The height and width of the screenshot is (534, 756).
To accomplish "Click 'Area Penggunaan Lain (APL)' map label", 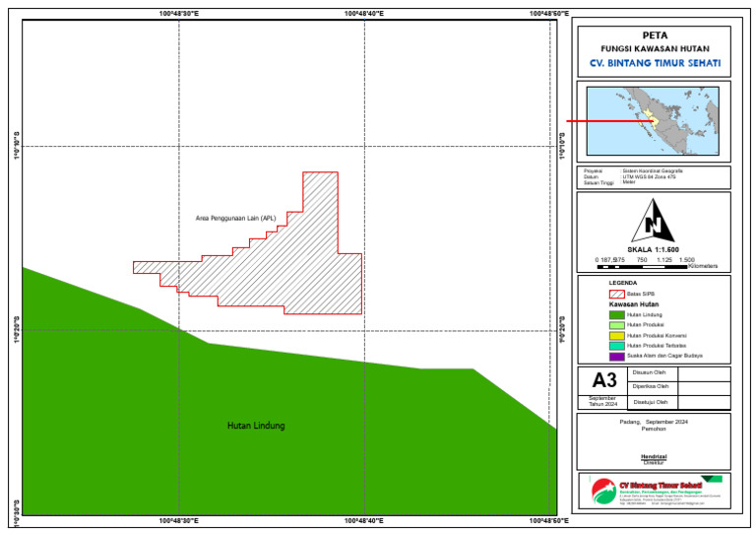I will click(x=236, y=218).
